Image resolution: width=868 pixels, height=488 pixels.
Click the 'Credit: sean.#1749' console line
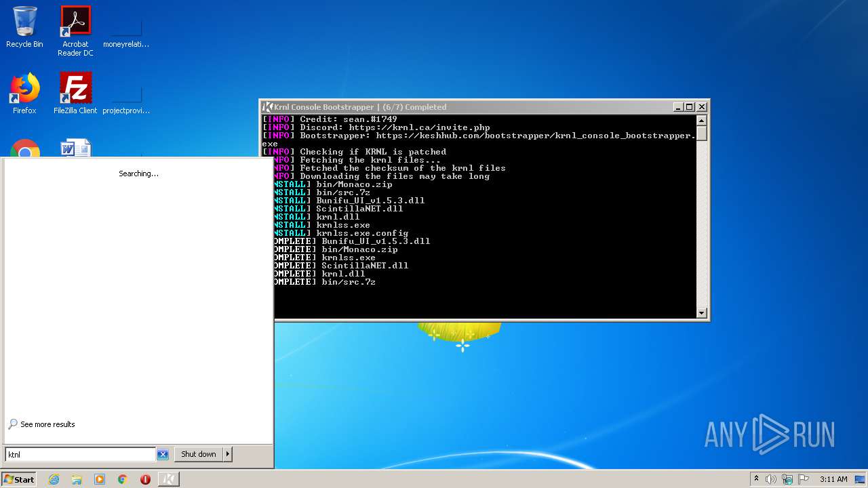pos(330,119)
